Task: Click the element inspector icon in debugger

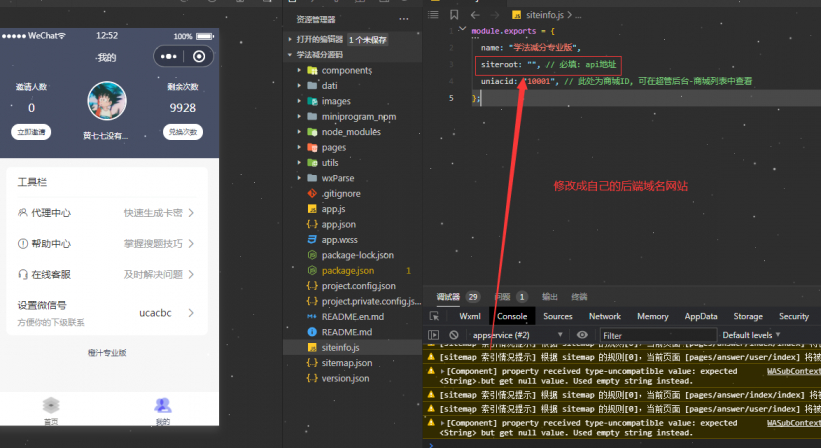Action: [434, 316]
